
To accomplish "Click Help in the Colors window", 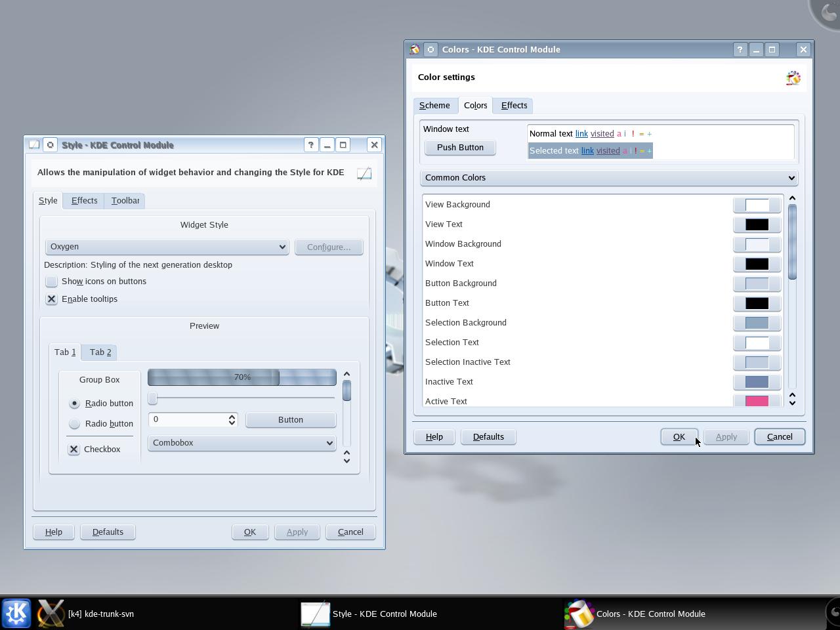I will click(434, 436).
